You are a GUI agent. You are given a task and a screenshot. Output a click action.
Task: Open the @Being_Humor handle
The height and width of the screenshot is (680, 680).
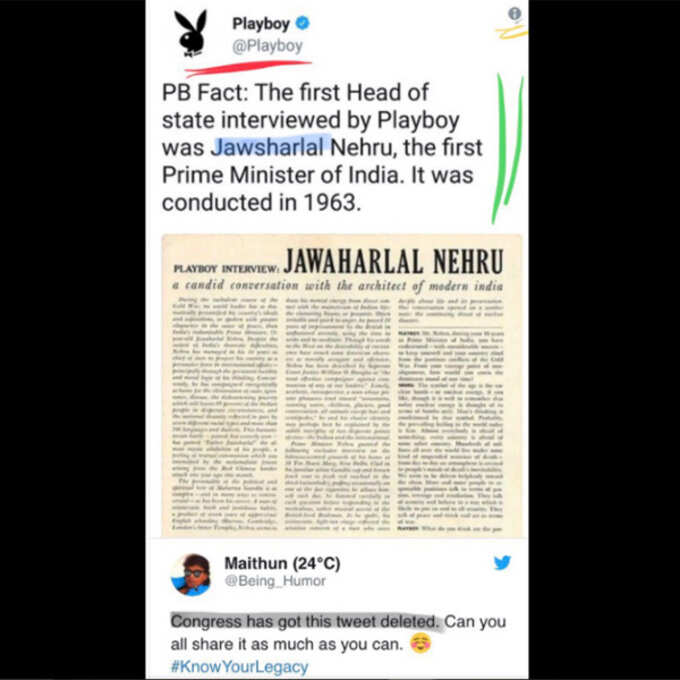[x=275, y=581]
